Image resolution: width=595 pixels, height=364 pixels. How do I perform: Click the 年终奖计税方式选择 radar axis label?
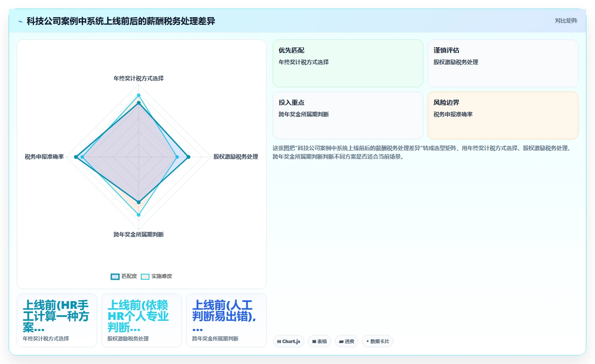pos(139,78)
